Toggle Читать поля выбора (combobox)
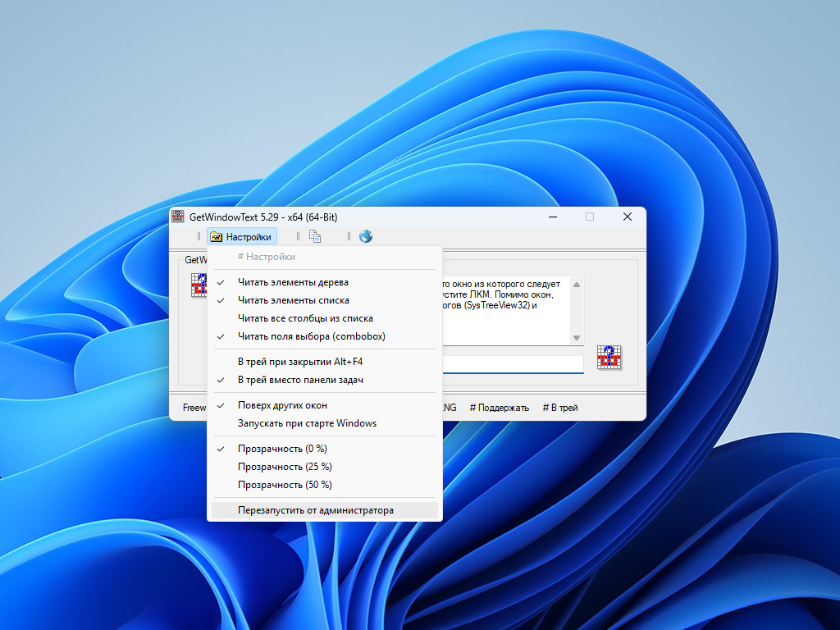This screenshot has height=630, width=840. (311, 336)
